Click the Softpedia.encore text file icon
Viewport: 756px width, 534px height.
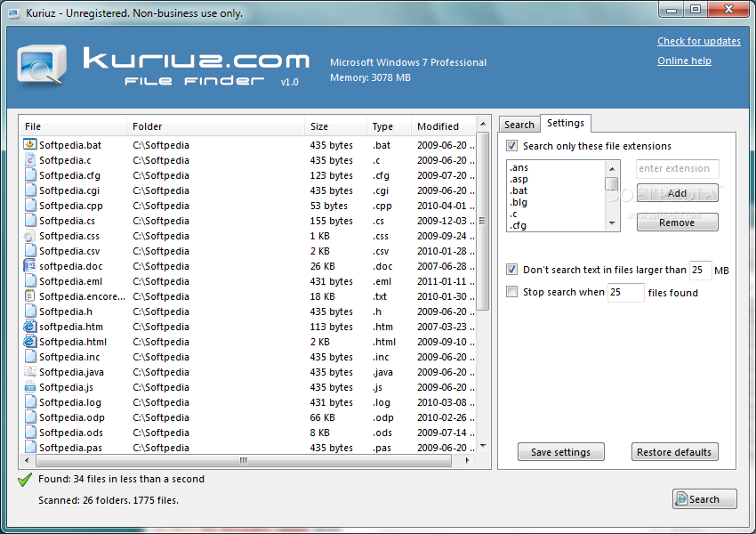[30, 295]
